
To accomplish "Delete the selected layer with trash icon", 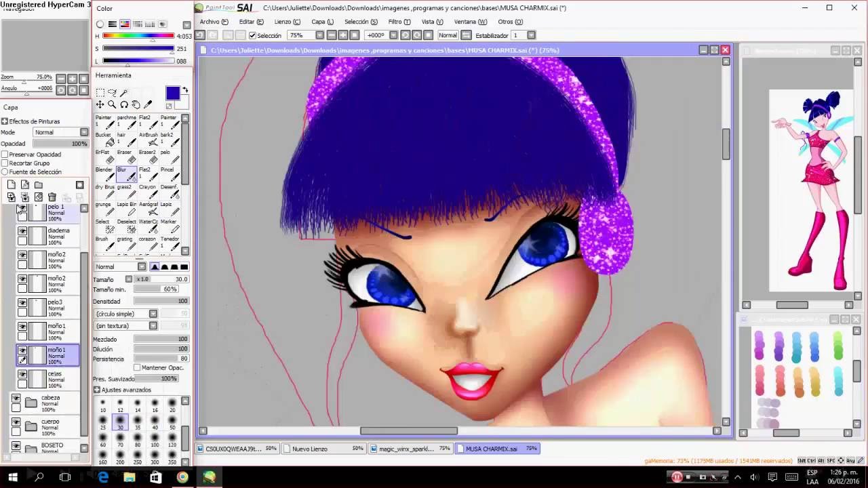I will (52, 197).
